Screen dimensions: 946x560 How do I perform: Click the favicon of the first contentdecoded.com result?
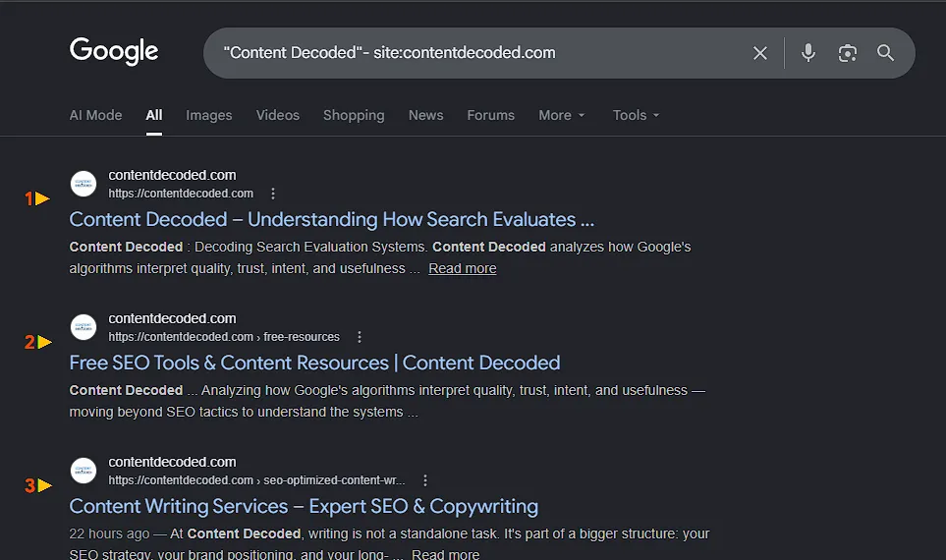[83, 184]
